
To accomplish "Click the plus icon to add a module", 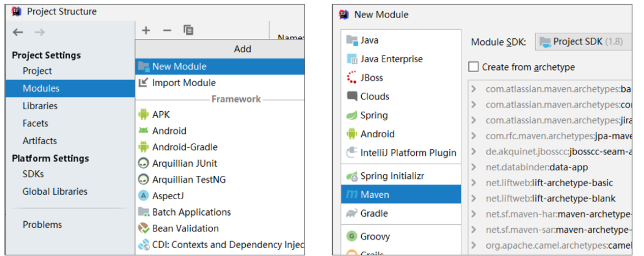I will pos(146,30).
